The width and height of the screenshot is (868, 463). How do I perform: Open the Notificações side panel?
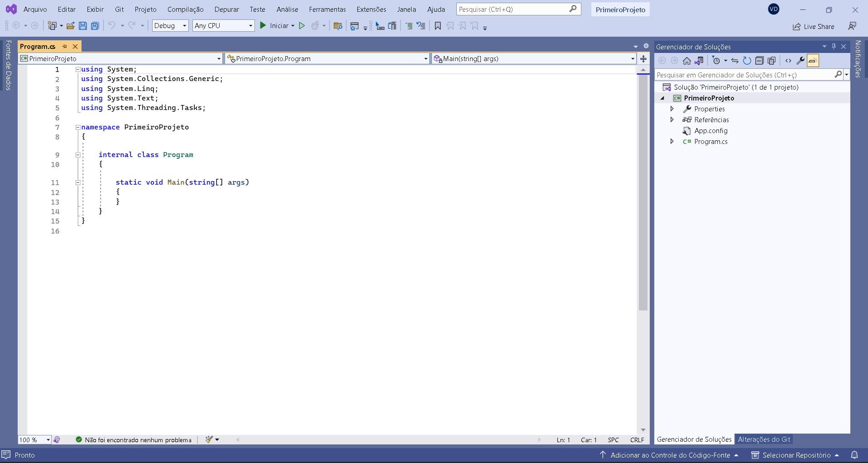[x=858, y=59]
